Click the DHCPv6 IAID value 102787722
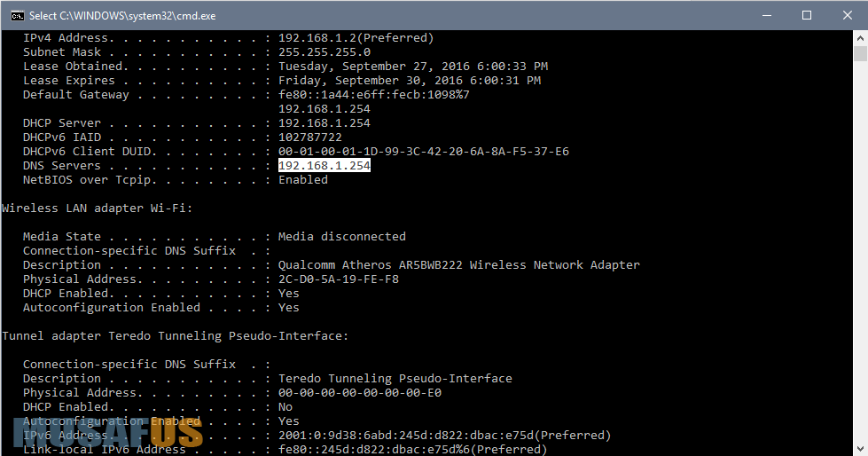Screen dimensions: 868x456 309,138
